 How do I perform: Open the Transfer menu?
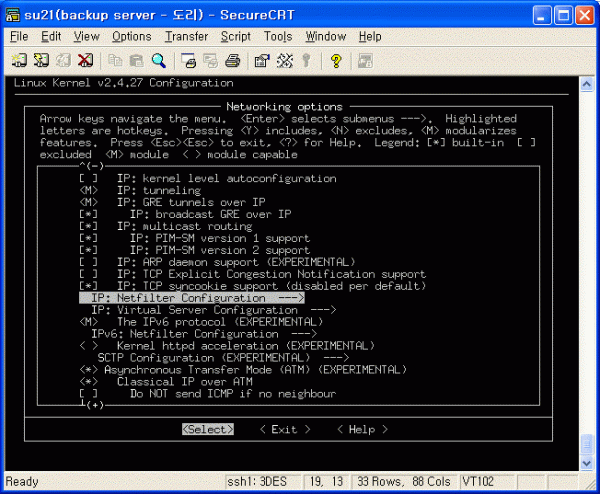pyautogui.click(x=186, y=36)
